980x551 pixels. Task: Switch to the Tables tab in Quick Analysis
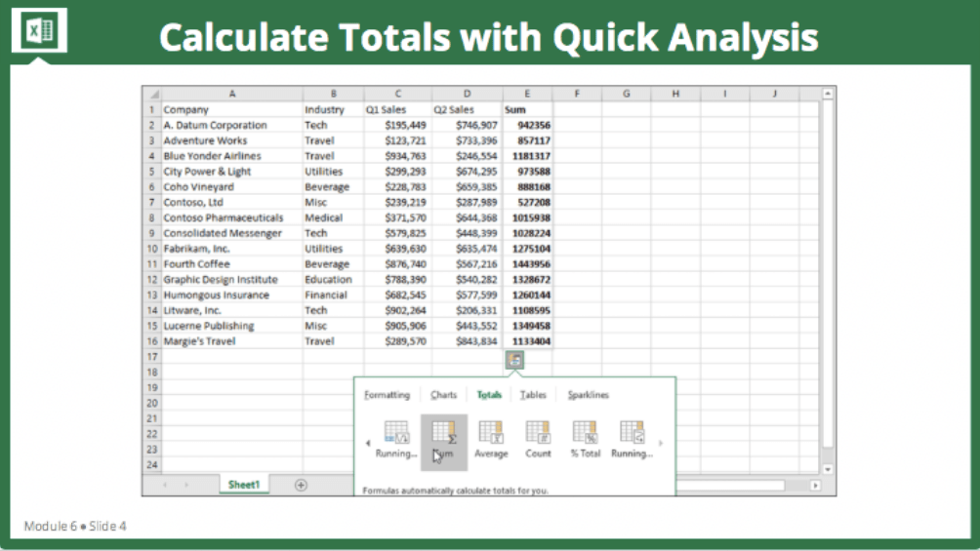point(533,395)
